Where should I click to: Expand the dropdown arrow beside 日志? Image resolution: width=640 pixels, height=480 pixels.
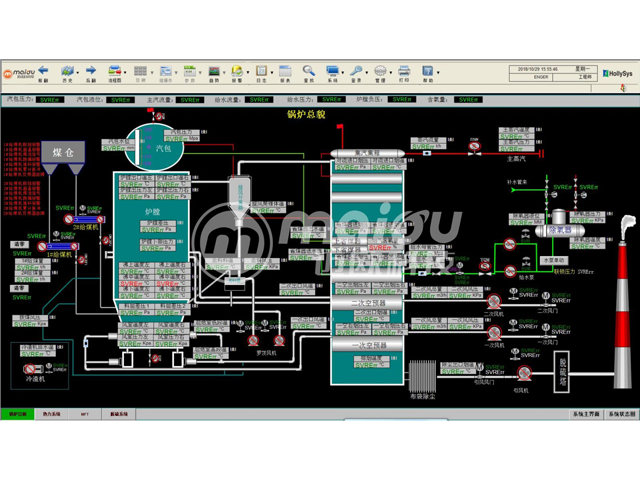272,73
